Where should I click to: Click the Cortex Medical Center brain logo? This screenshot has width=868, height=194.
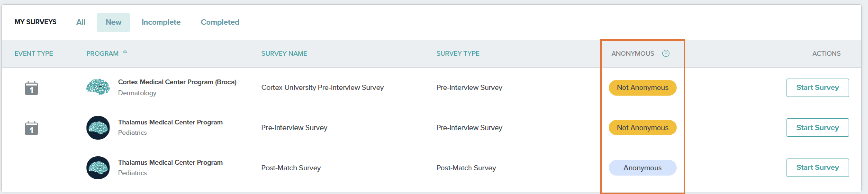pos(98,87)
